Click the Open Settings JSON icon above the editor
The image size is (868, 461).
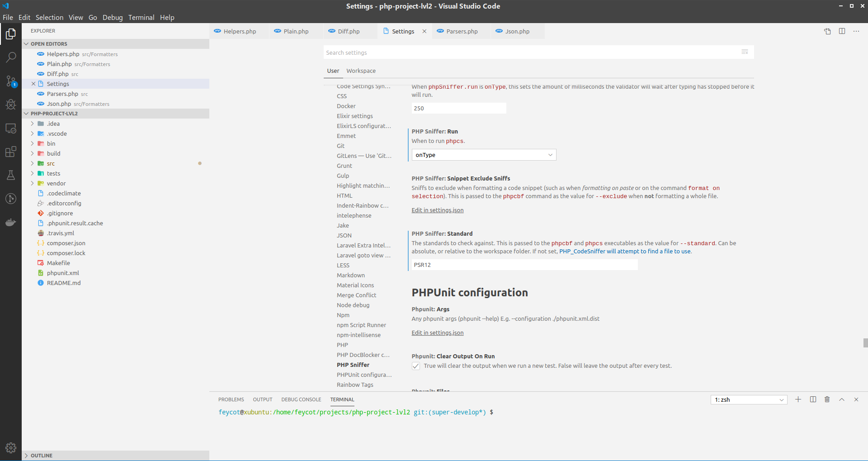[827, 31]
